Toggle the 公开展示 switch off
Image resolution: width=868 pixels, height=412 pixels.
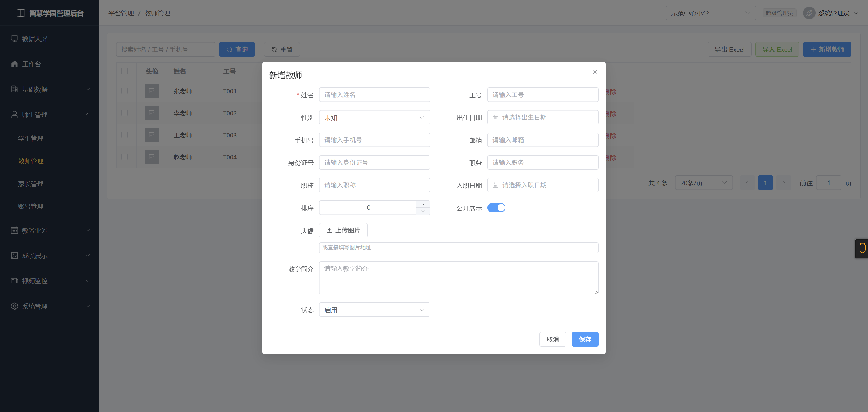coord(496,208)
